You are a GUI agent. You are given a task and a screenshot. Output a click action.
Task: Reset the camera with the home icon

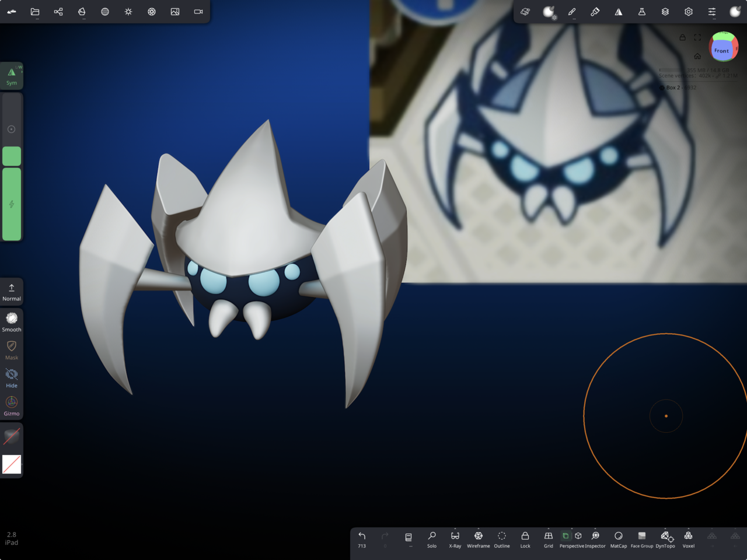(x=697, y=56)
